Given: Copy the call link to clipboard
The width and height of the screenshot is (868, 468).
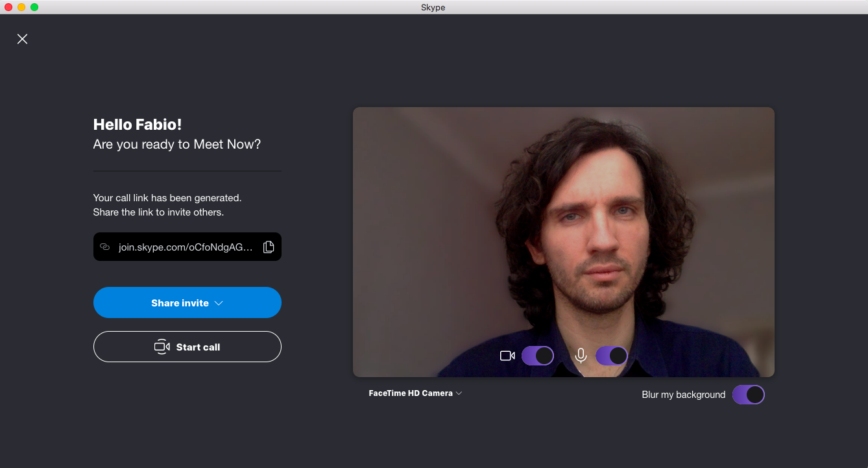Looking at the screenshot, I should 269,247.
